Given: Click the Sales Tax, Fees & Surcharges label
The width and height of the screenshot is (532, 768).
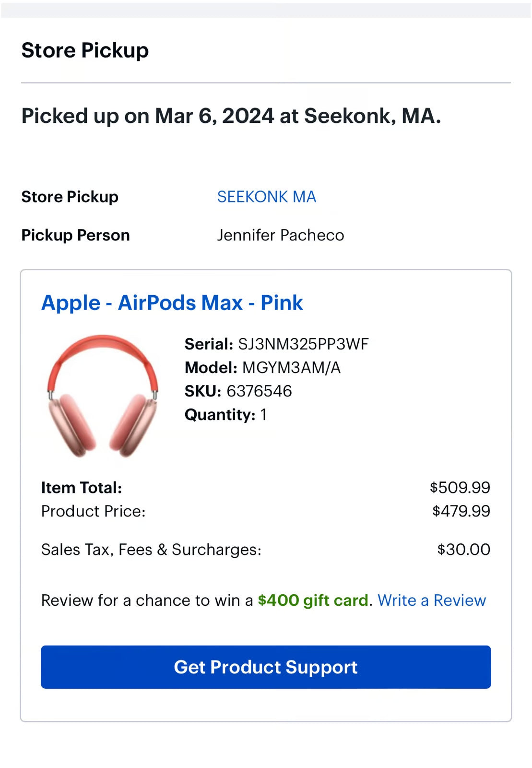Looking at the screenshot, I should pos(151,549).
